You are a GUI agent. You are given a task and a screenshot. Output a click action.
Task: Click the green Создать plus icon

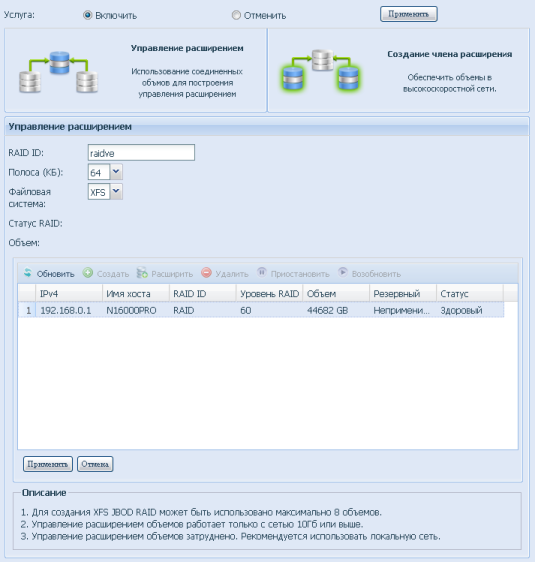point(88,273)
